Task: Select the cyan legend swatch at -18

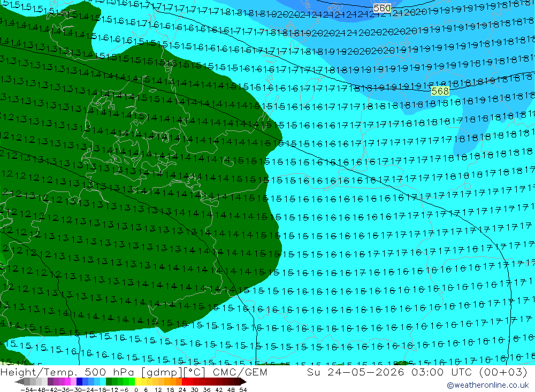Action: click(103, 382)
